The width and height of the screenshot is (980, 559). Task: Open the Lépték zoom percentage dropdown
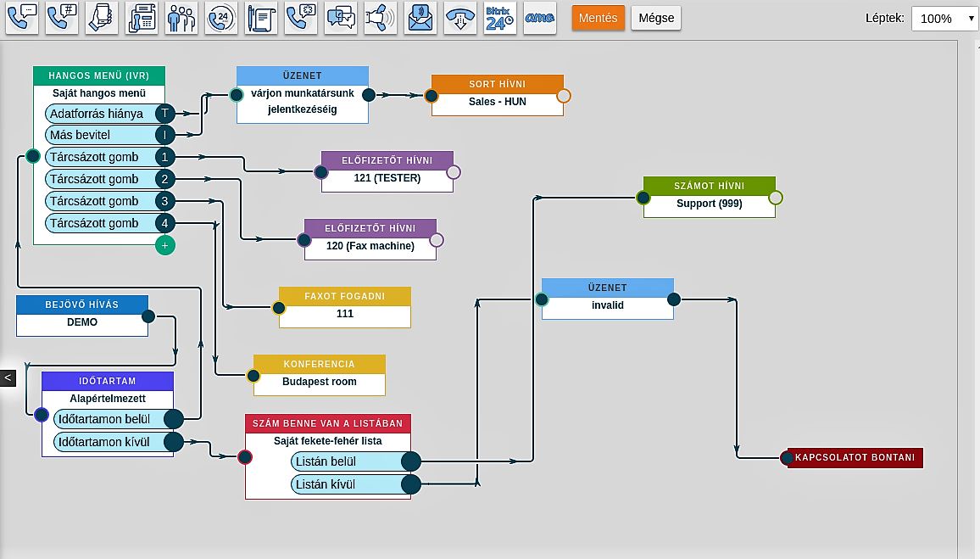[944, 18]
